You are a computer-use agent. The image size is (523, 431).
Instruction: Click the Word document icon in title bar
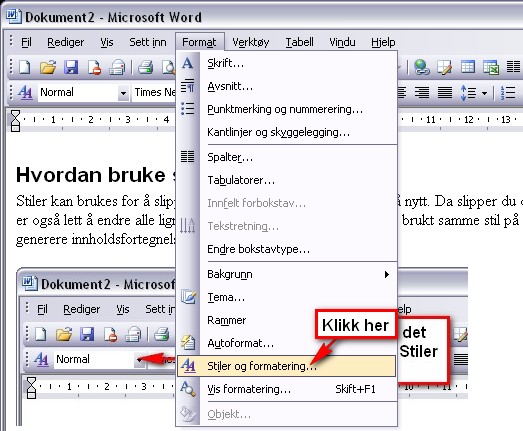[14, 16]
